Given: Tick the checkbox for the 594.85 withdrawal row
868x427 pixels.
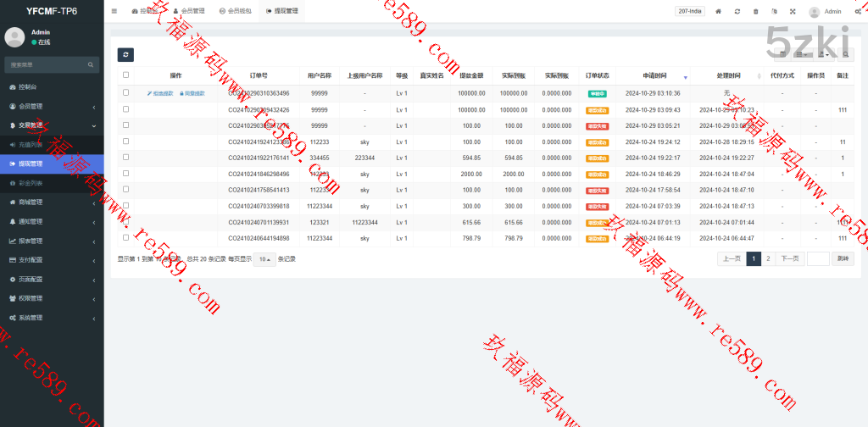Looking at the screenshot, I should 125,158.
